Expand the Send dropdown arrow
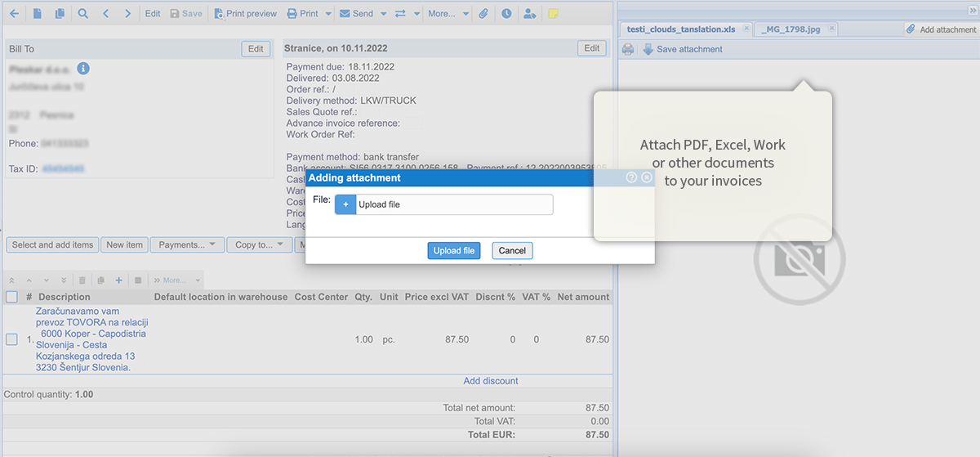Screen dimensions: 980x457 pos(383,14)
